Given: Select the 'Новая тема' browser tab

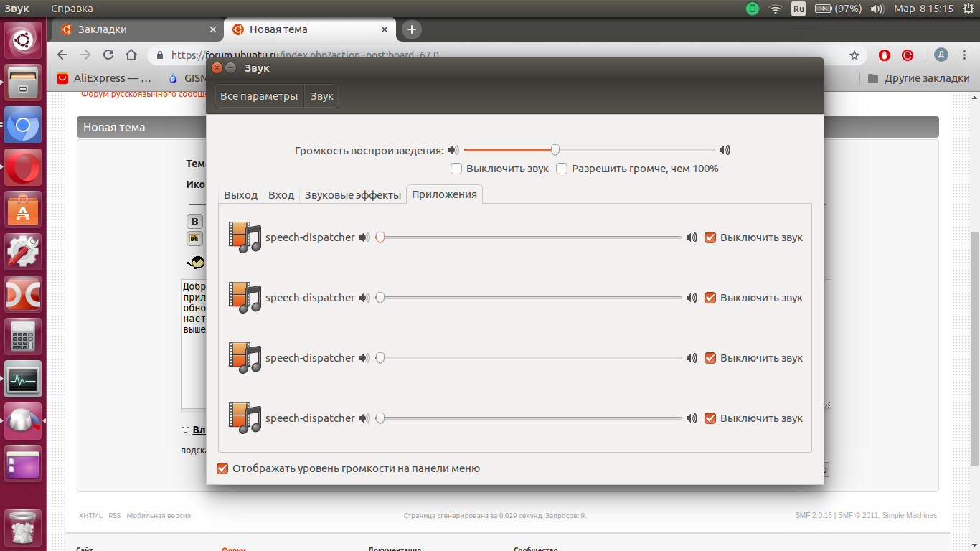Looking at the screenshot, I should pos(309,29).
